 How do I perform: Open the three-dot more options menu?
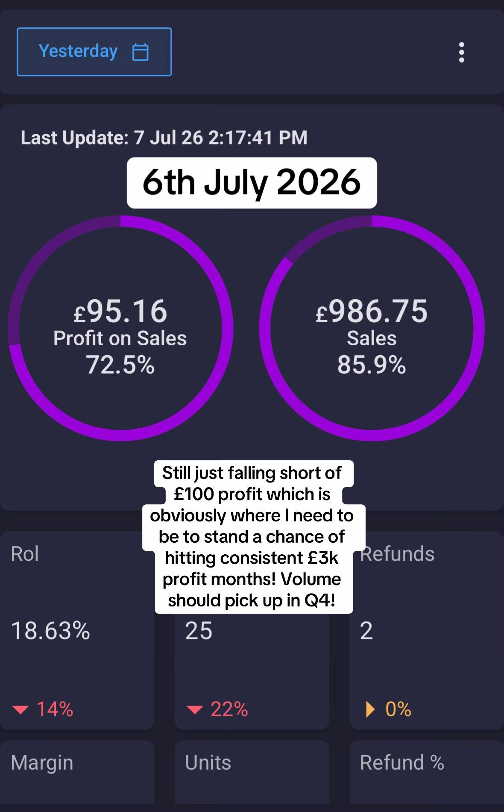coord(461,52)
